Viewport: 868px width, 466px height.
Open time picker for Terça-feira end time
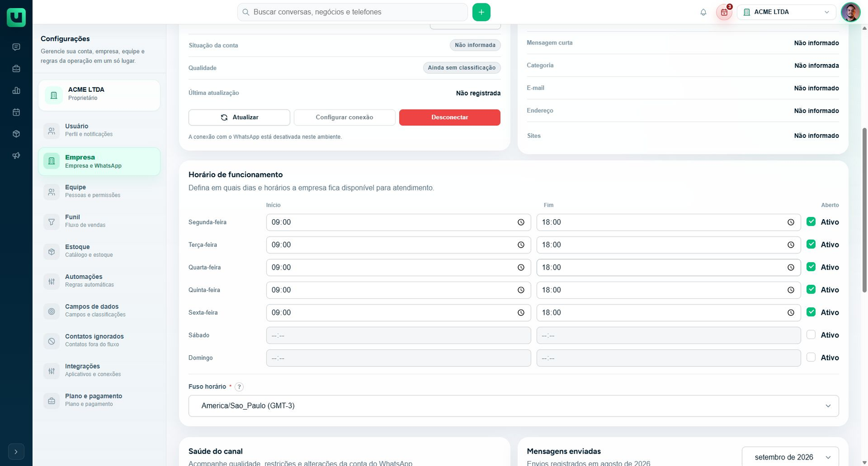point(791,245)
